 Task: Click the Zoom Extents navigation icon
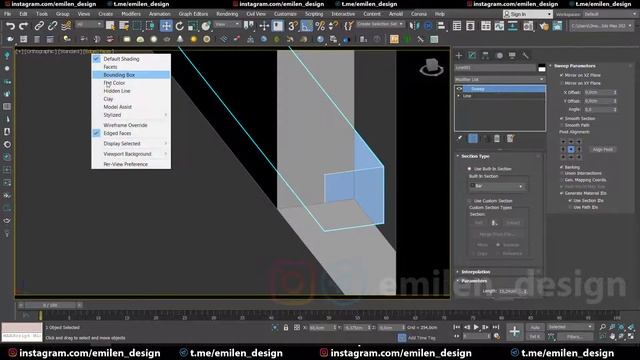621,327
